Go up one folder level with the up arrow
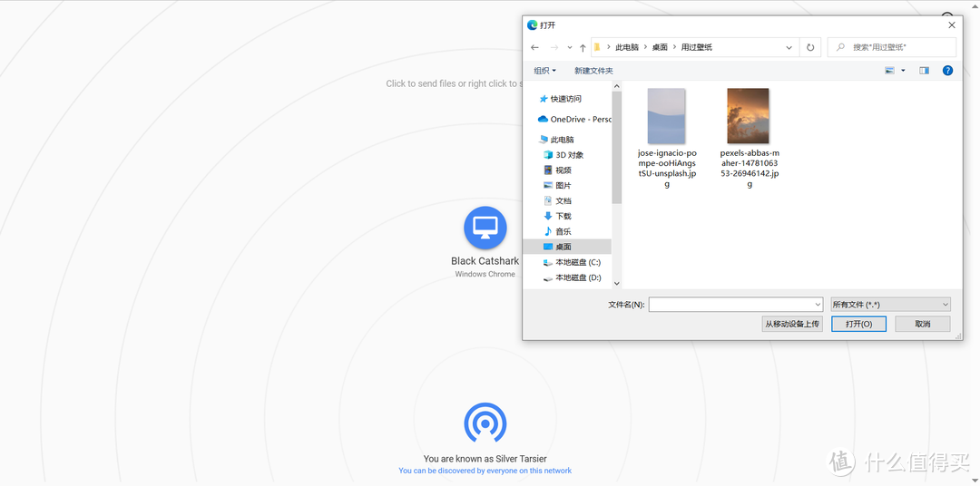 coord(583,47)
